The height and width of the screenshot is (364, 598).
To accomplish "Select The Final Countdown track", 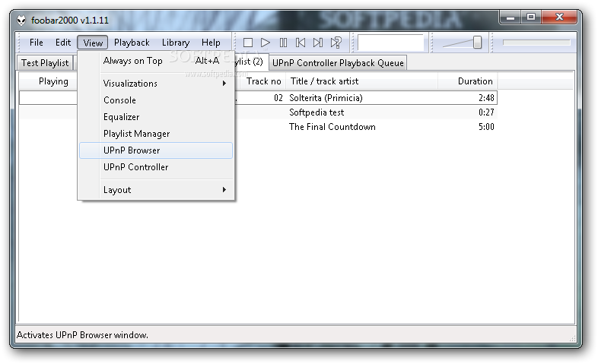I will point(332,127).
